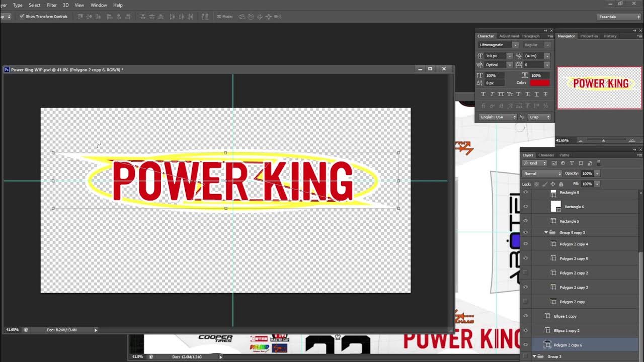Click Lock position icon
This screenshot has height=362, width=644.
(x=553, y=184)
